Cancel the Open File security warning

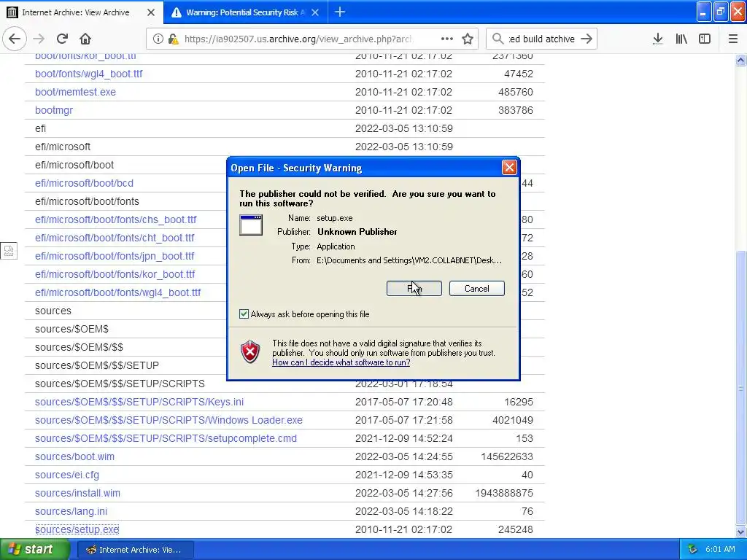pos(477,288)
